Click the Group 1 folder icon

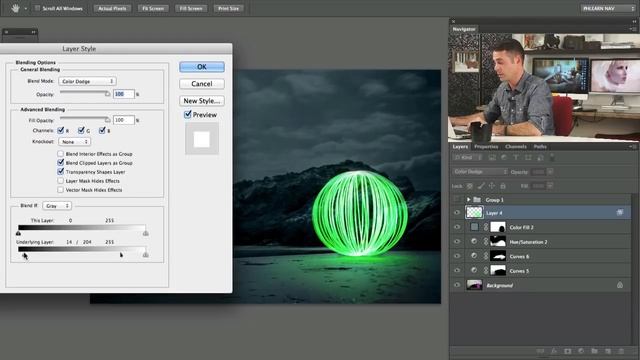pyautogui.click(x=477, y=200)
